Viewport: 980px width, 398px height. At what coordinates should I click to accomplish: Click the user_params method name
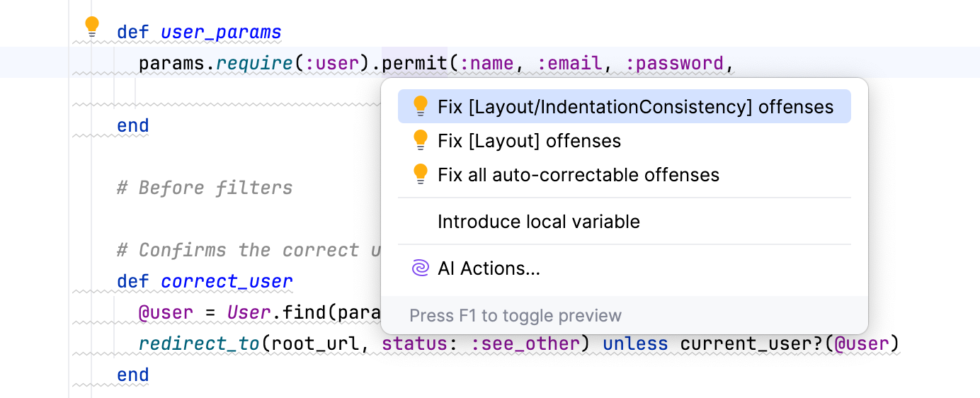click(x=221, y=33)
